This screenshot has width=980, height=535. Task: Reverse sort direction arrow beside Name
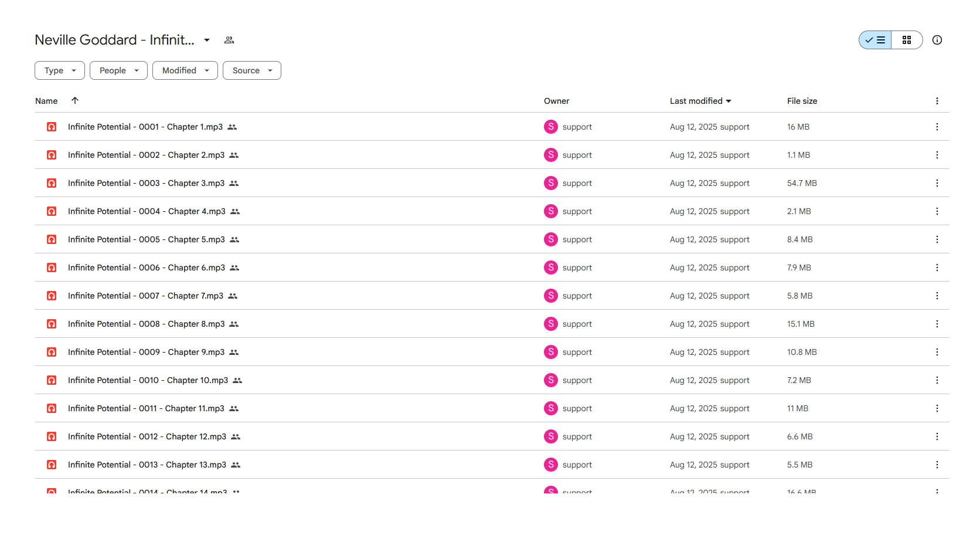[75, 100]
